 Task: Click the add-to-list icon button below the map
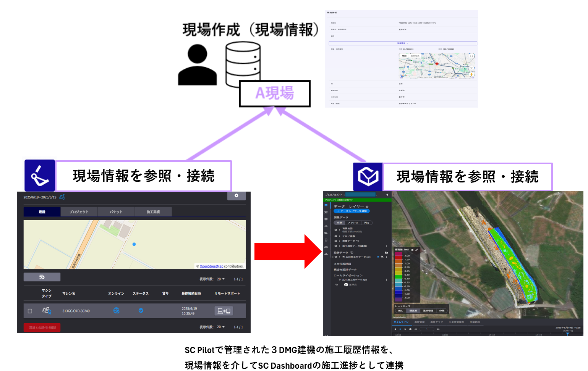42,277
